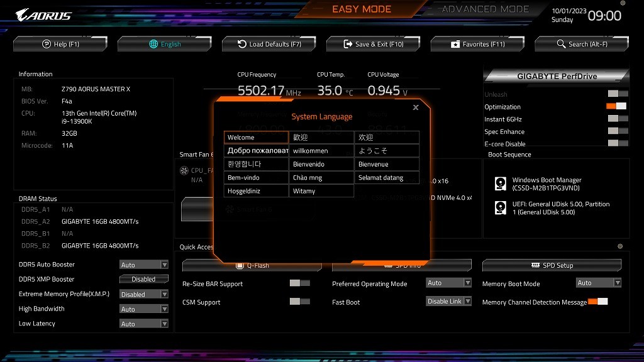Open DDR5 Auto Booster dropdown
This screenshot has width=644, height=362.
[x=144, y=265]
